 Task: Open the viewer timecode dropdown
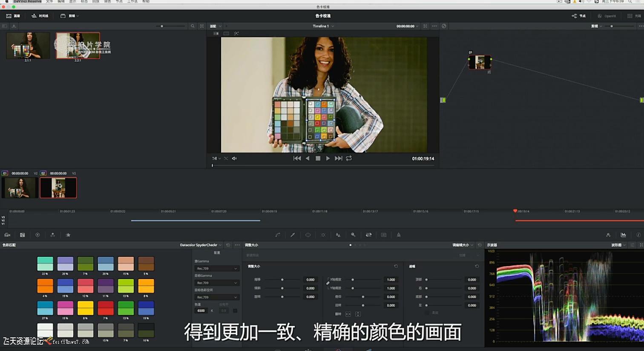[407, 26]
